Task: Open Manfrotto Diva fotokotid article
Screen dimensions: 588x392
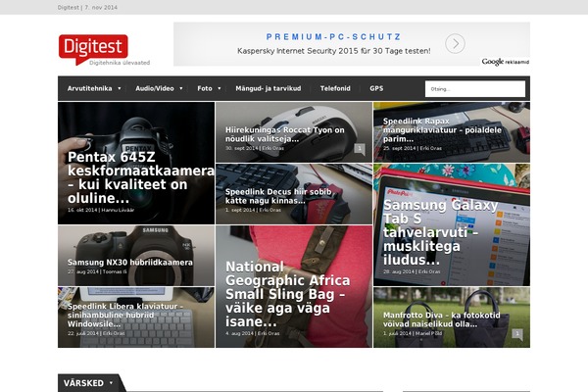Action: point(441,319)
